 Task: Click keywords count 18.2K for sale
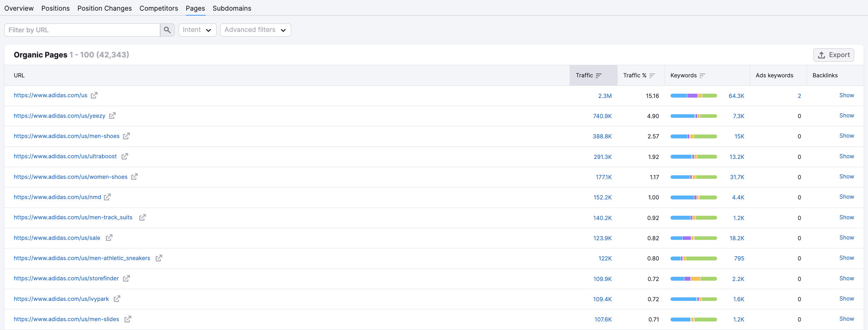click(737, 238)
